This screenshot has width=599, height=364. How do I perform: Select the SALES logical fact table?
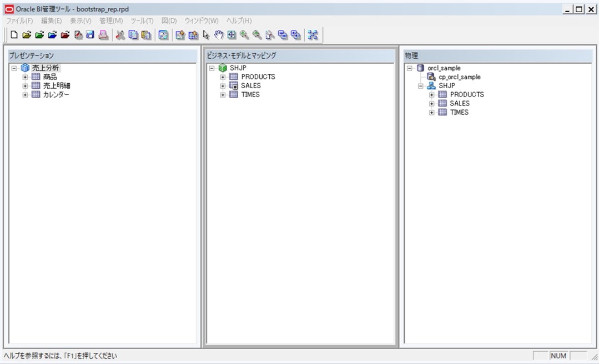click(x=250, y=85)
